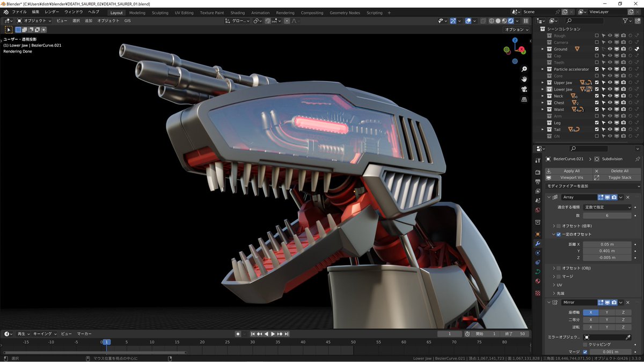Image resolution: width=644 pixels, height=362 pixels.
Task: Uncheck the Mirror merge checkbox
Action: [x=585, y=352]
